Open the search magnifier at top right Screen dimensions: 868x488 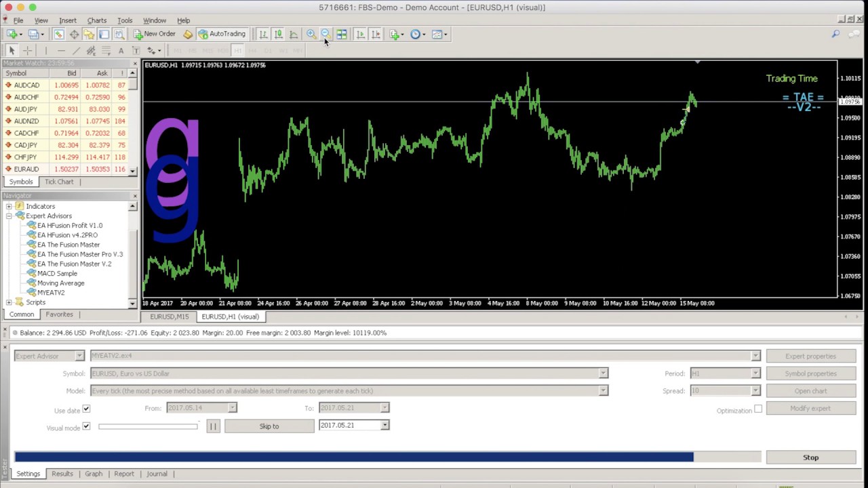(835, 34)
